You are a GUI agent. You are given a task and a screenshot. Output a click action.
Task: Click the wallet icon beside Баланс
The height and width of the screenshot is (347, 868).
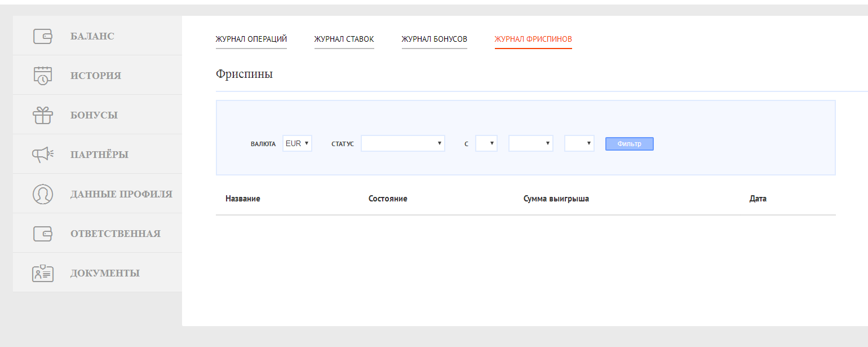coord(43,36)
